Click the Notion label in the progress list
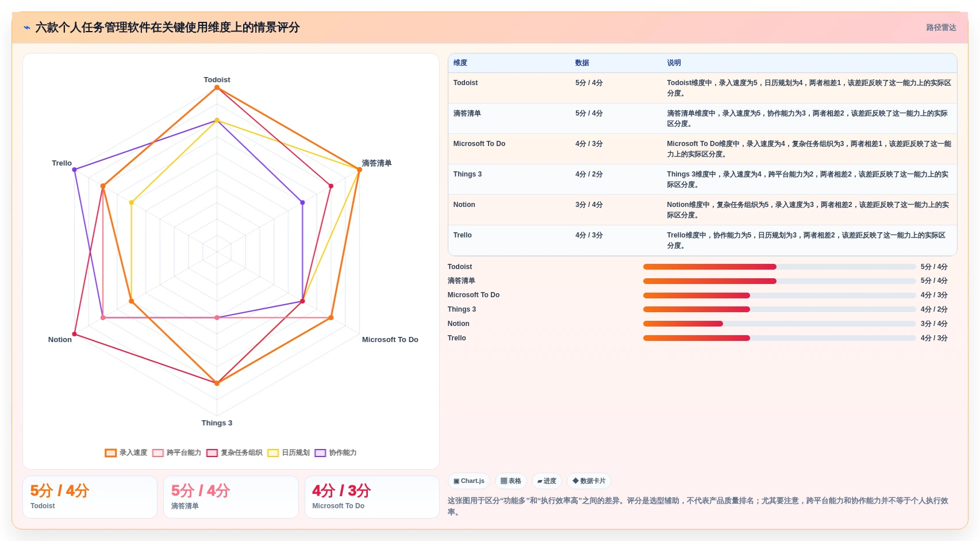This screenshot has width=980, height=541. pos(459,324)
